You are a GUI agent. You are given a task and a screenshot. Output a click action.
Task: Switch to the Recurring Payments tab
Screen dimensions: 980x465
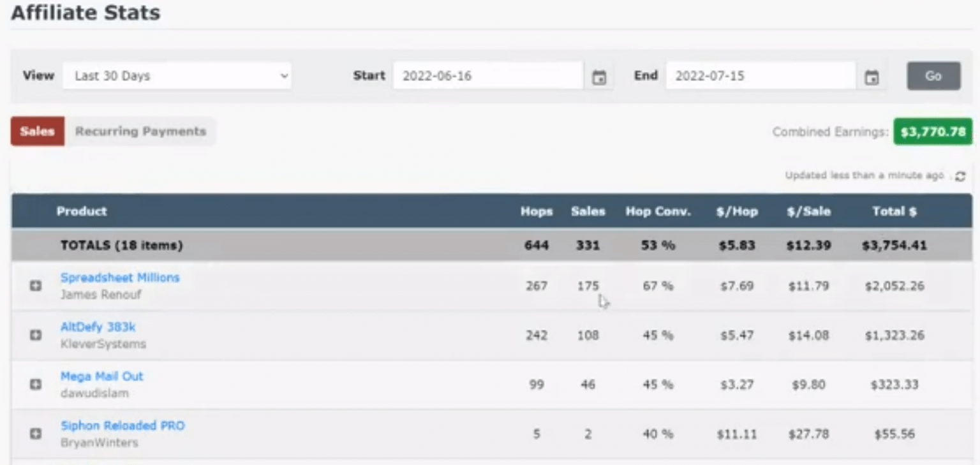click(x=140, y=131)
